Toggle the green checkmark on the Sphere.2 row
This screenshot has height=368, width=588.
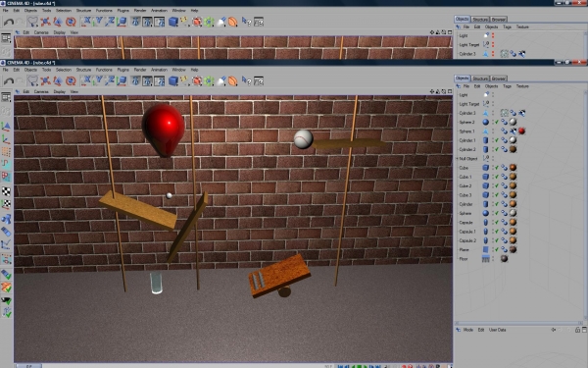[497, 122]
